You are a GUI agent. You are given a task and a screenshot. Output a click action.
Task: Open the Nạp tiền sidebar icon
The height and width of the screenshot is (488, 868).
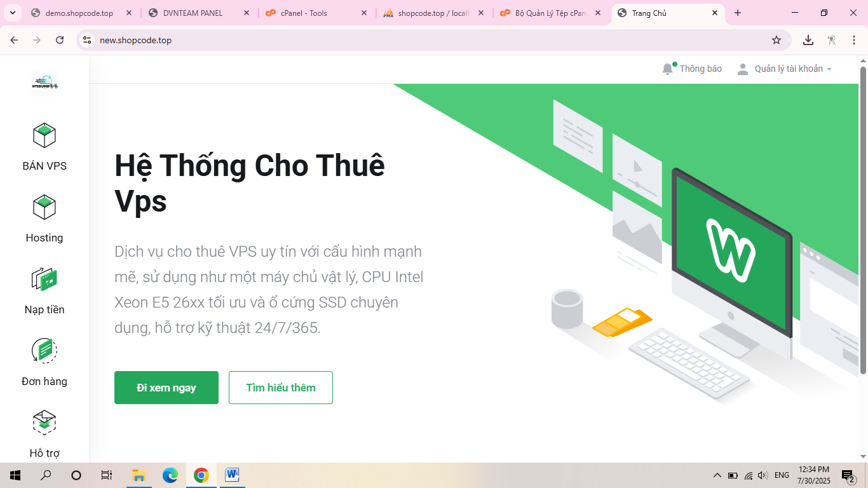[x=44, y=279]
